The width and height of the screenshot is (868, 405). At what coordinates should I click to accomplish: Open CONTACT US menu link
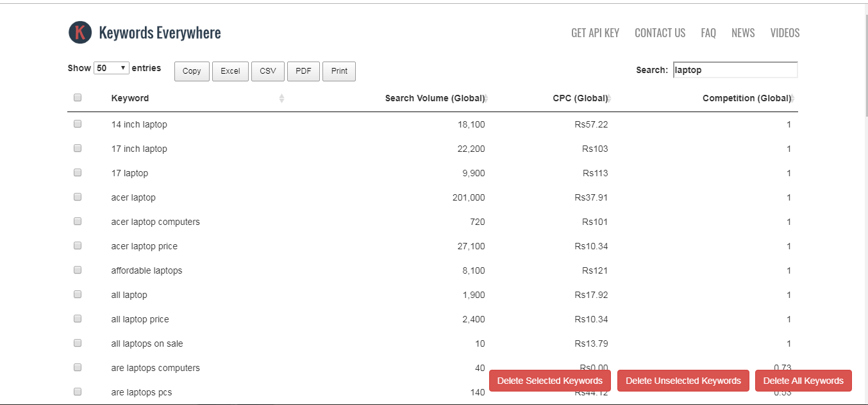(660, 33)
